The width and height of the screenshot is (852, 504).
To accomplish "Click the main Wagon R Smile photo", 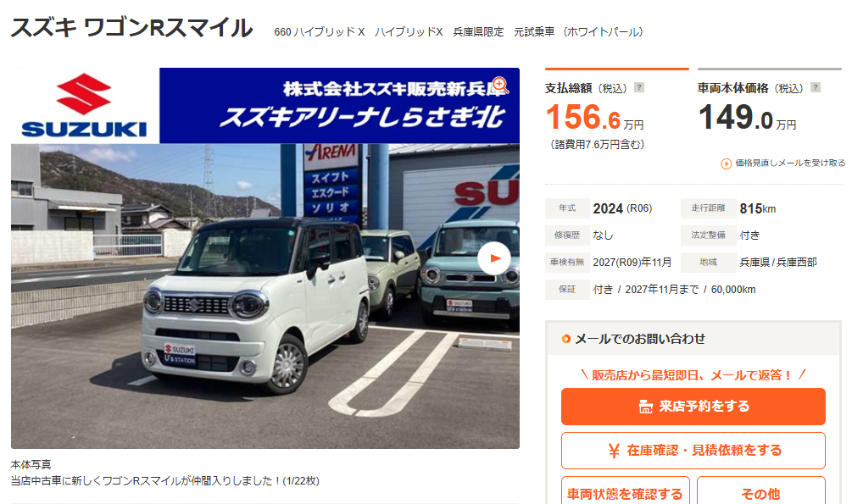I will click(x=265, y=296).
